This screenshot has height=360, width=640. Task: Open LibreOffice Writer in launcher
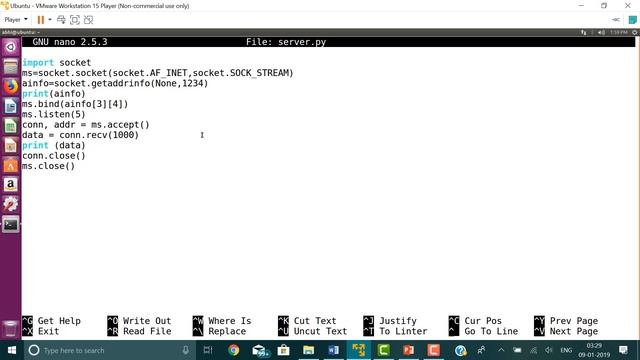coord(11,106)
